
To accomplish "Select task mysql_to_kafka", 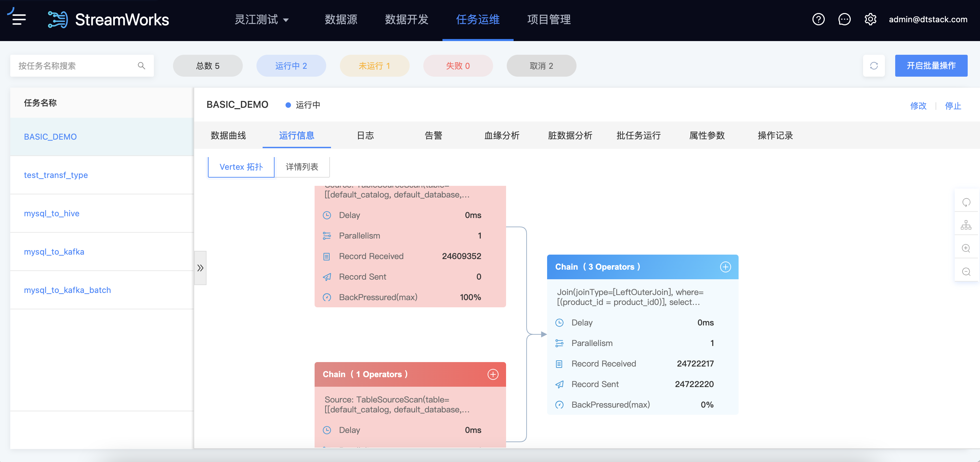I will click(102, 252).
